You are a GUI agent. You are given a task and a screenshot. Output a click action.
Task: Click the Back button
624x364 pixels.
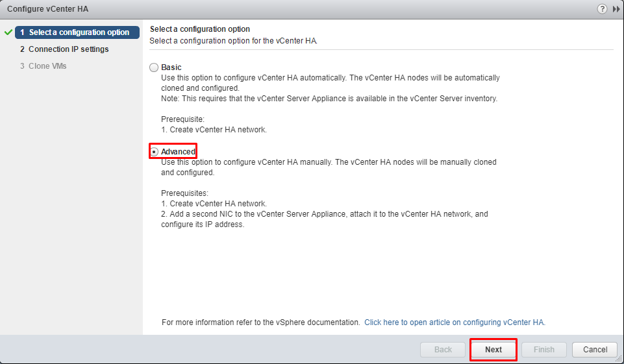click(443, 349)
